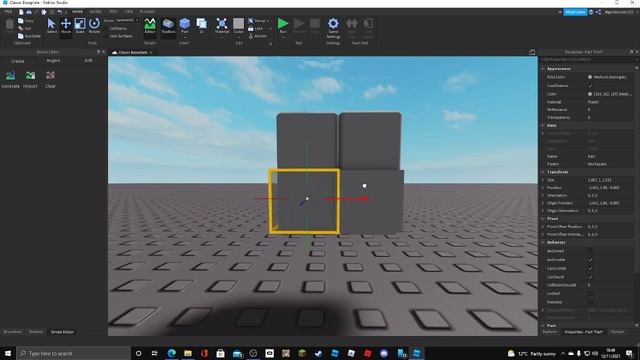The image size is (640, 360).
Task: Click the Clear terrain icon
Action: tap(50, 76)
